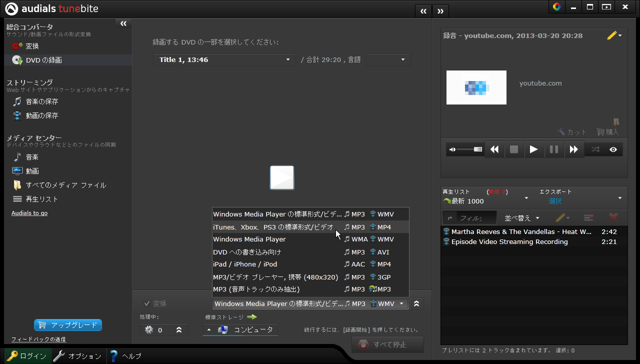Toggle the eye visualization button

tap(613, 149)
